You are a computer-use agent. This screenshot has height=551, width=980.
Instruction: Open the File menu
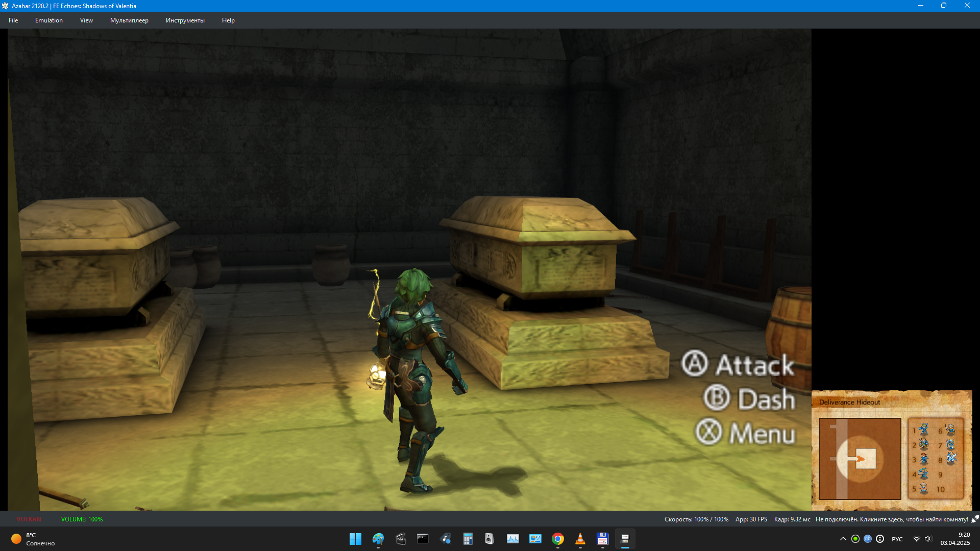click(13, 20)
